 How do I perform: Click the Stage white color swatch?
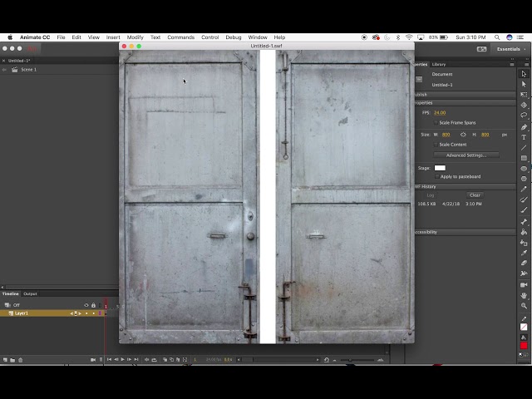440,168
